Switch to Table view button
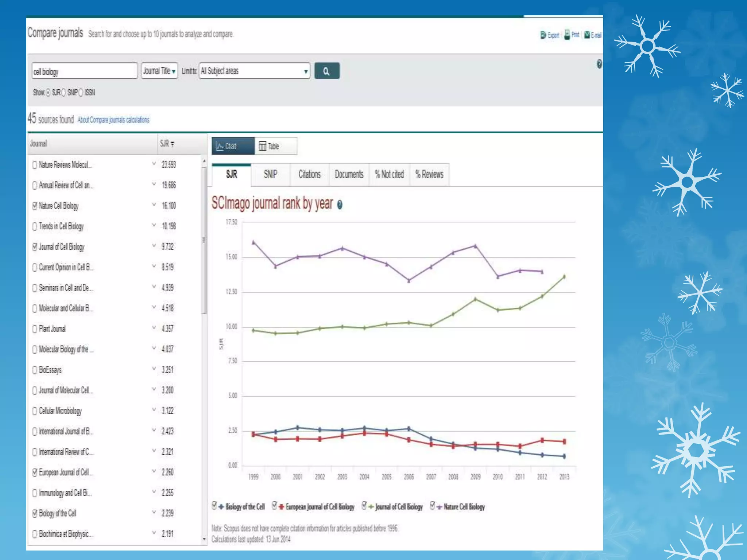Image resolution: width=747 pixels, height=560 pixels. click(275, 146)
